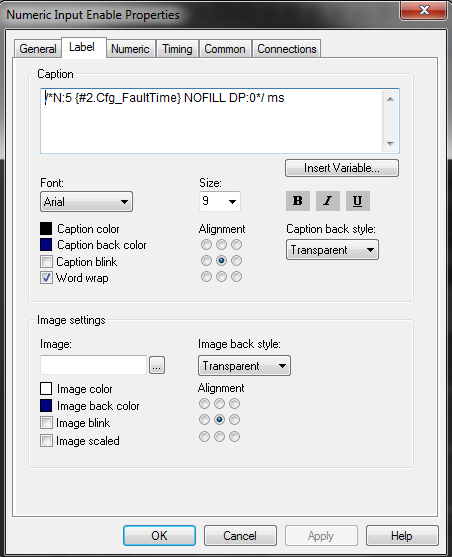Toggle Bold caption formatting

pos(298,201)
